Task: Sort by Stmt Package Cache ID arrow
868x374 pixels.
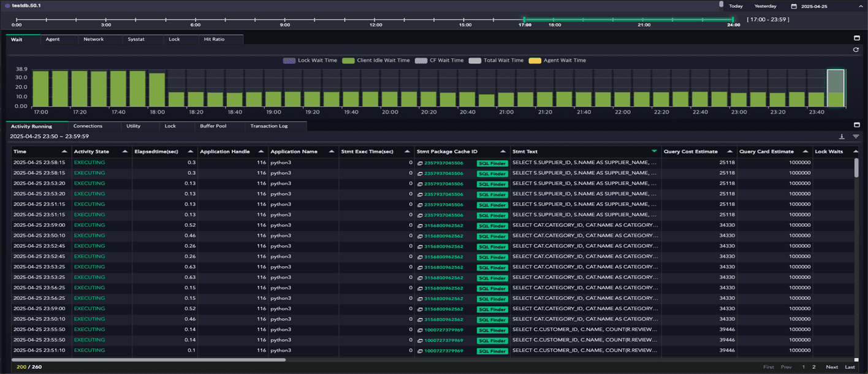Action: click(x=503, y=151)
